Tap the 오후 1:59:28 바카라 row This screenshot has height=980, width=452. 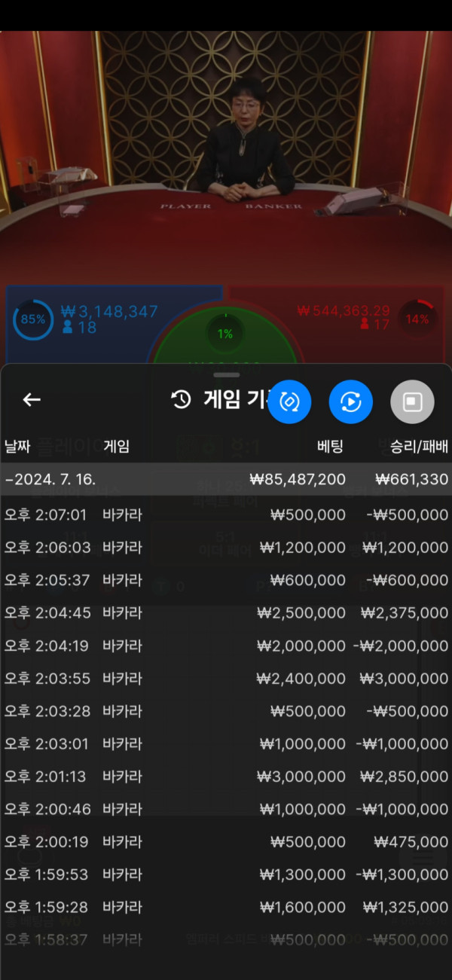[x=226, y=907]
